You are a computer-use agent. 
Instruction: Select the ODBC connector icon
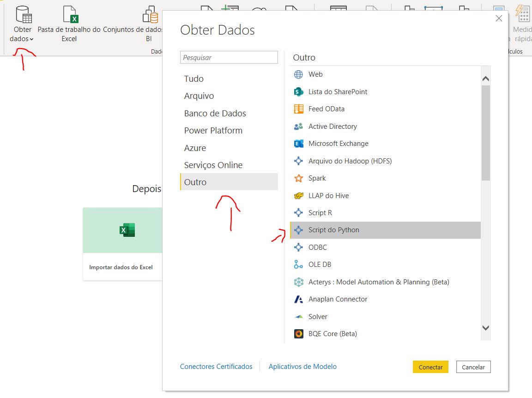click(299, 247)
